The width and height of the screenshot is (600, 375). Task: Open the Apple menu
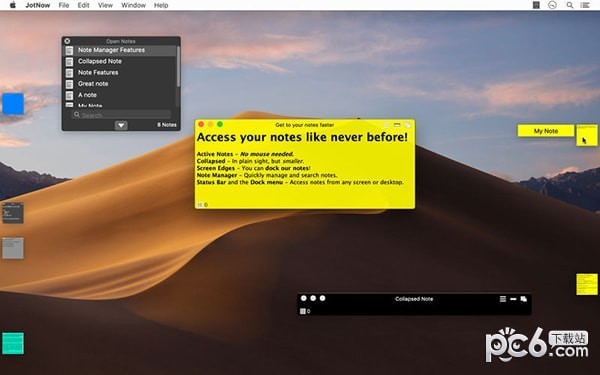pos(13,5)
